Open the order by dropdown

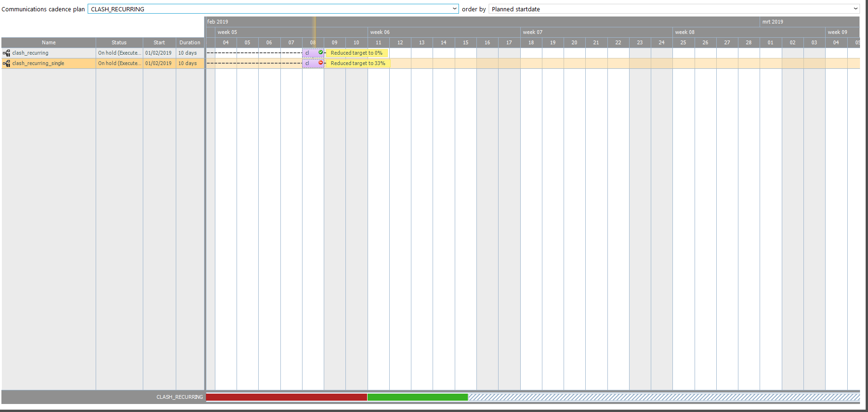(x=855, y=9)
